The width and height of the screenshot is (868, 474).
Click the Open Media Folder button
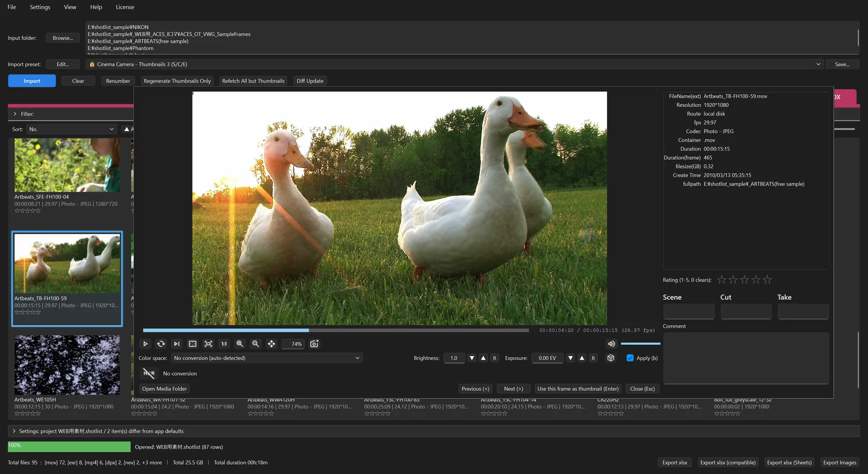(164, 389)
